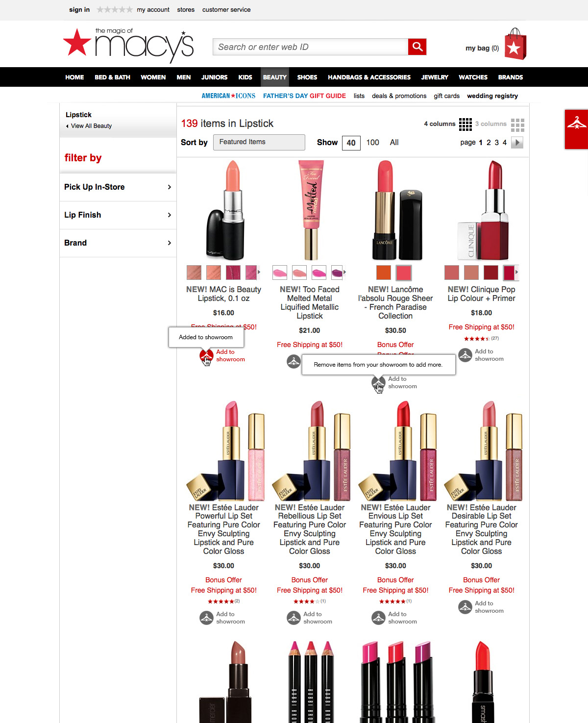Open the red showroom hanger tab
This screenshot has height=723, width=588.
coord(576,129)
